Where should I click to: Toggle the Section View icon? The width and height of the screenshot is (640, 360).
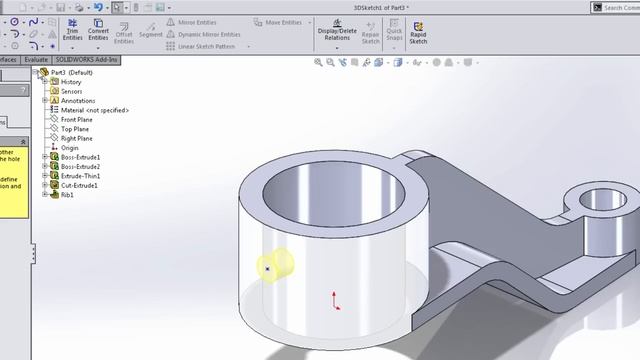coord(355,62)
